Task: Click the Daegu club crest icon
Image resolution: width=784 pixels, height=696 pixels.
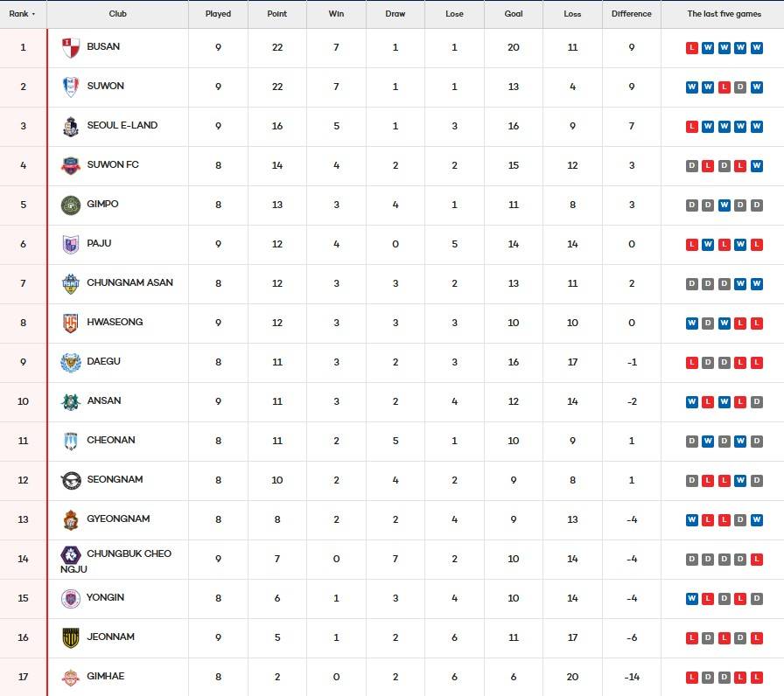Action: tap(71, 363)
